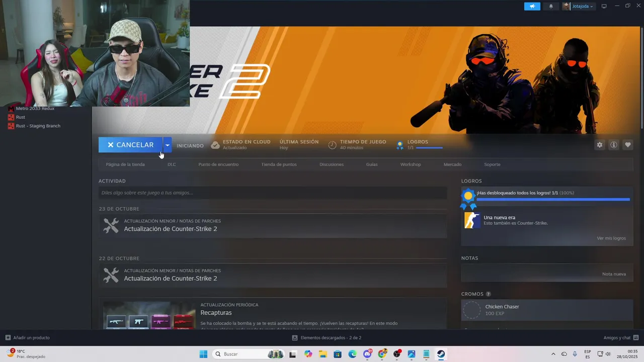Screen dimensions: 644x362
Task: Open Task View on taskbar
Action: pyautogui.click(x=293, y=354)
